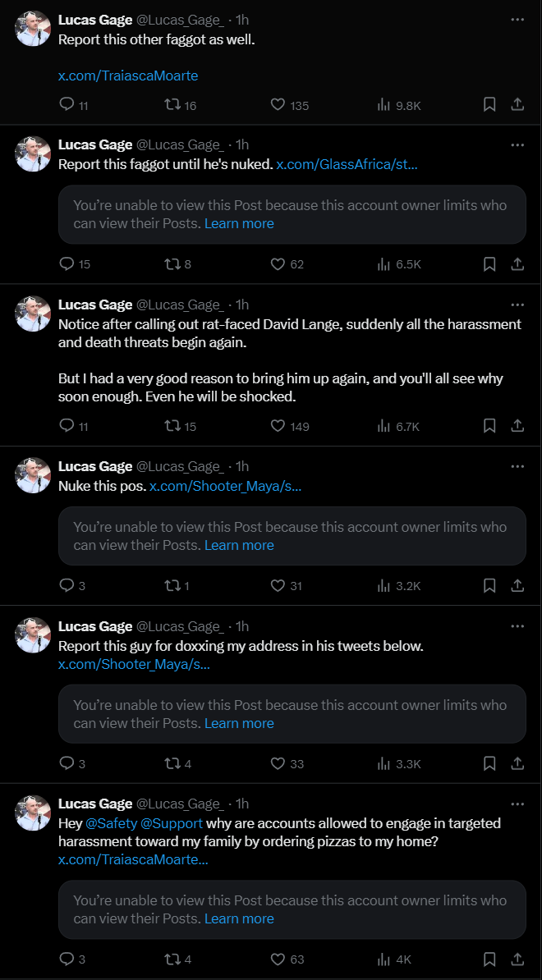542x980 pixels.
Task: Click the Lucas Gage avatar on the topmost post
Action: click(x=34, y=29)
